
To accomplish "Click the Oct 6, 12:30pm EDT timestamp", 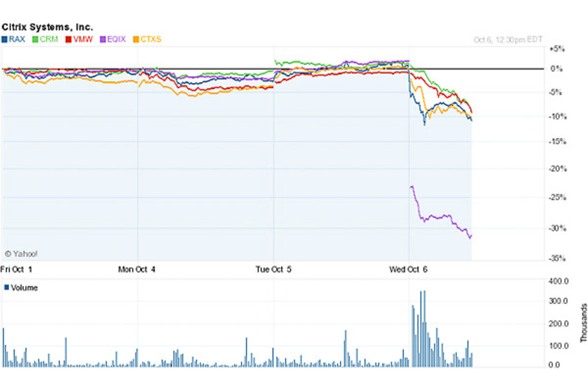I will tap(508, 40).
